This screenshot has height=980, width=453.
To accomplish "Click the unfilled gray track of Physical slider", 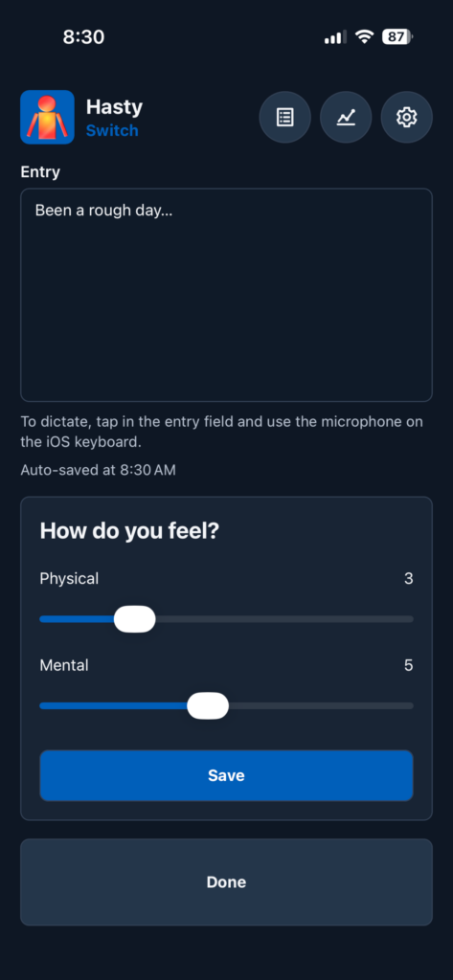I will (284, 619).
